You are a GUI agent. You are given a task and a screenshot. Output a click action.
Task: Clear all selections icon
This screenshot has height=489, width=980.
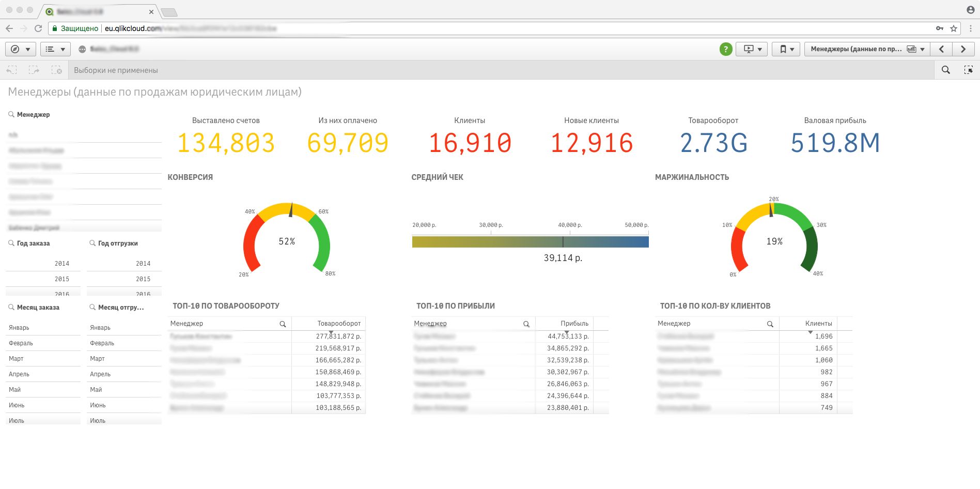point(56,70)
